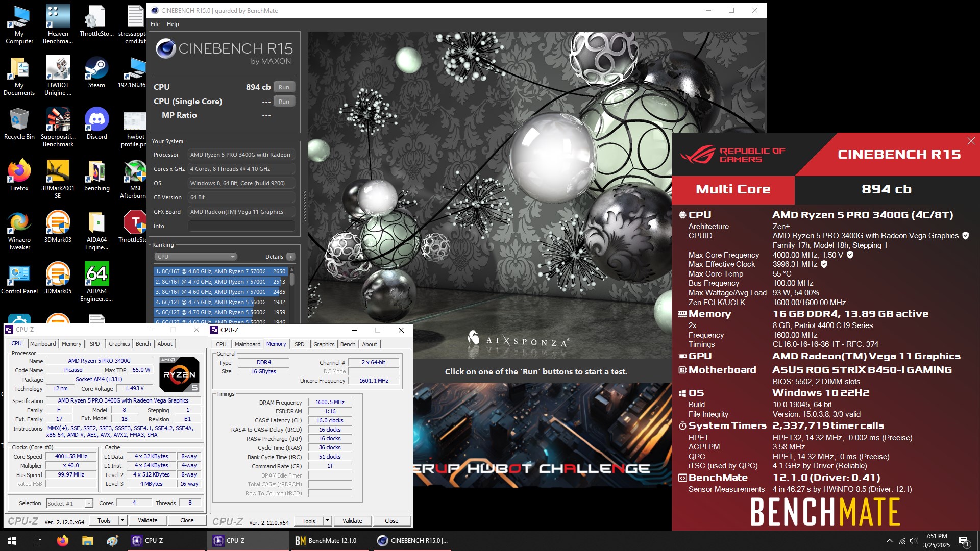
Task: Click the Info input field in Cinebench
Action: click(x=241, y=226)
